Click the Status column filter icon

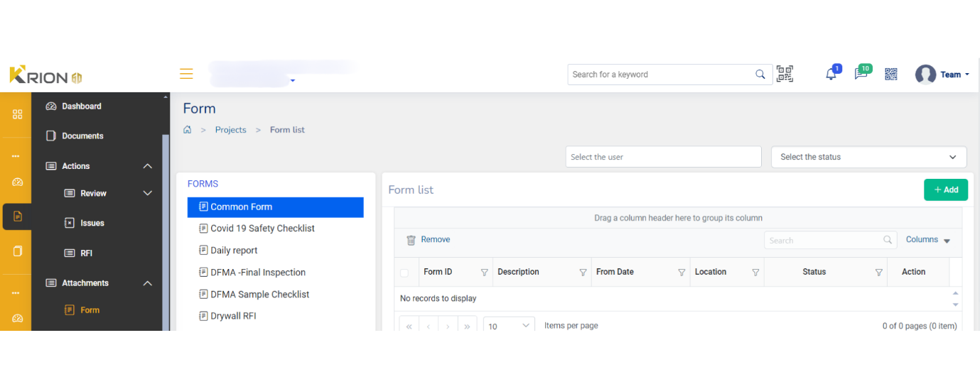point(879,273)
